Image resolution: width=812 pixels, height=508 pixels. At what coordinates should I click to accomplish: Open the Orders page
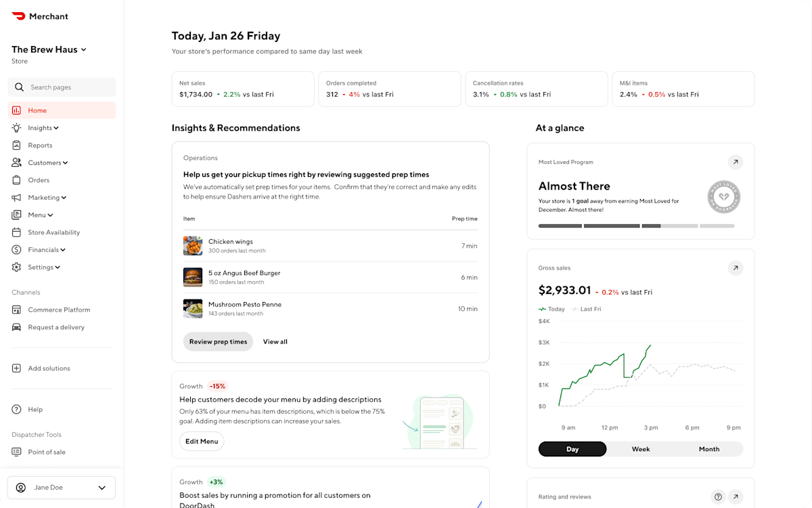39,179
